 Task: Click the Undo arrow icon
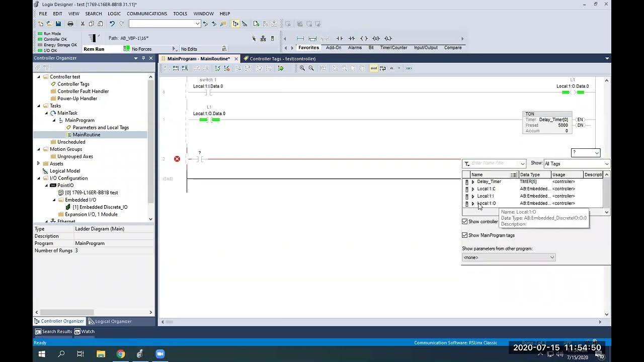(112, 24)
